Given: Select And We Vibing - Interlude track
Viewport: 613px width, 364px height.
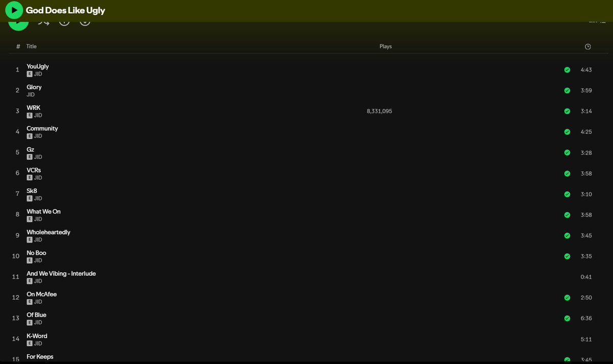Looking at the screenshot, I should coord(61,274).
